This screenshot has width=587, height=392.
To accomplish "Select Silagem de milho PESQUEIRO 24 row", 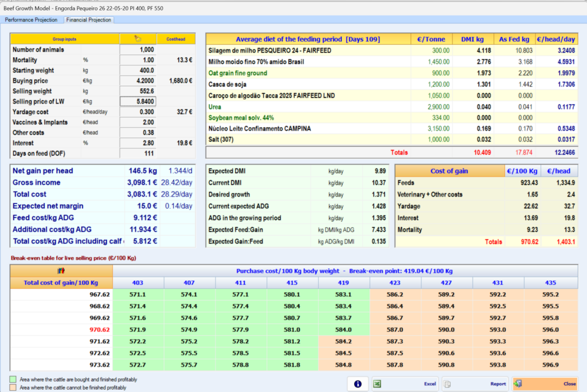I will (392, 50).
